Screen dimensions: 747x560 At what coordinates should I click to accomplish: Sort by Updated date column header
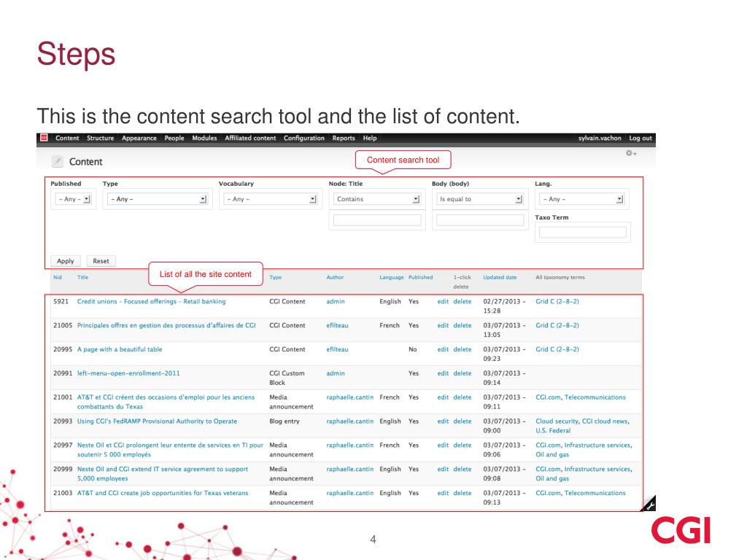point(500,277)
